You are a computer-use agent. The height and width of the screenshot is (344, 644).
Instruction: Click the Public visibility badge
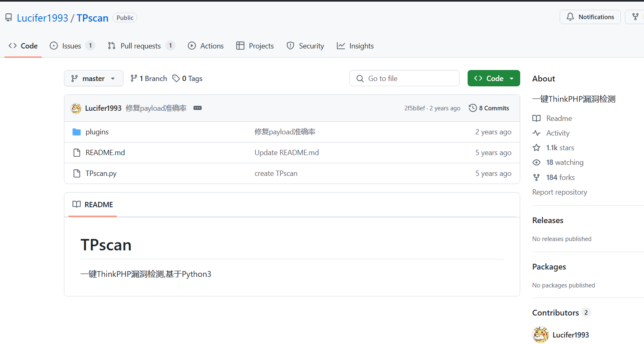point(125,18)
